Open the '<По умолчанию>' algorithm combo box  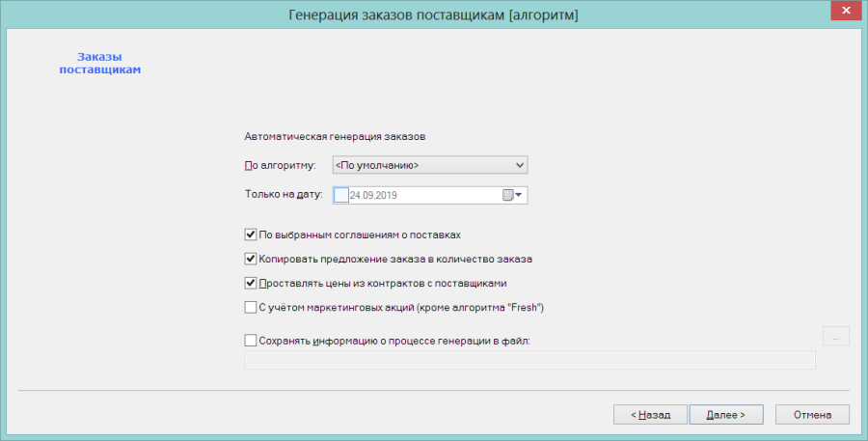click(430, 165)
